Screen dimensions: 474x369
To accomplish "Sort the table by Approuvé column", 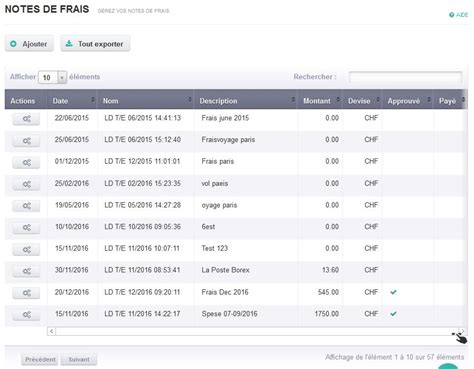I will 408,100.
